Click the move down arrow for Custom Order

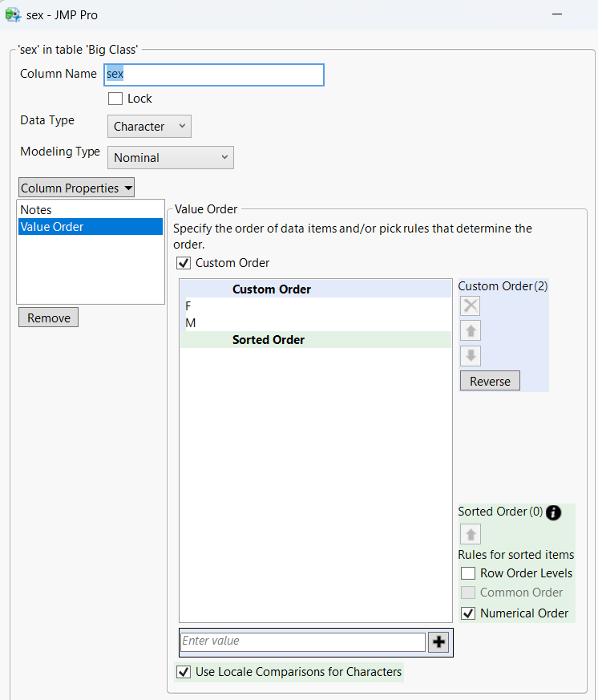(471, 356)
